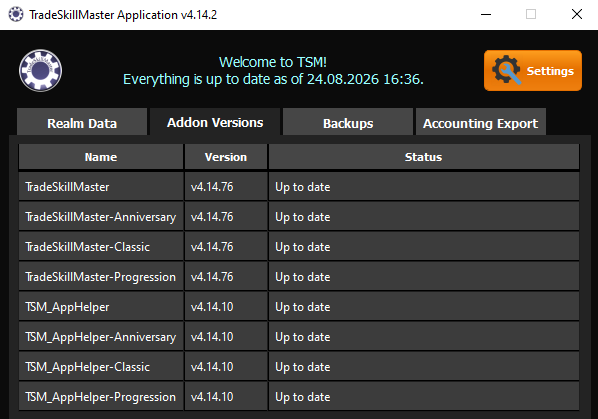Select the TSM_AppHelper row
This screenshot has height=419, width=598.
(299, 307)
